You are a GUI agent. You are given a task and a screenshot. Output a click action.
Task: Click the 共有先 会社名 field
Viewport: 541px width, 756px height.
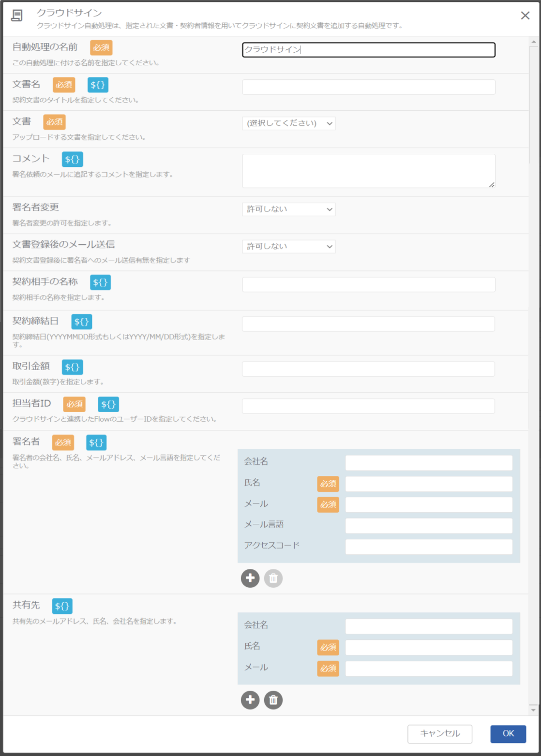click(x=429, y=626)
